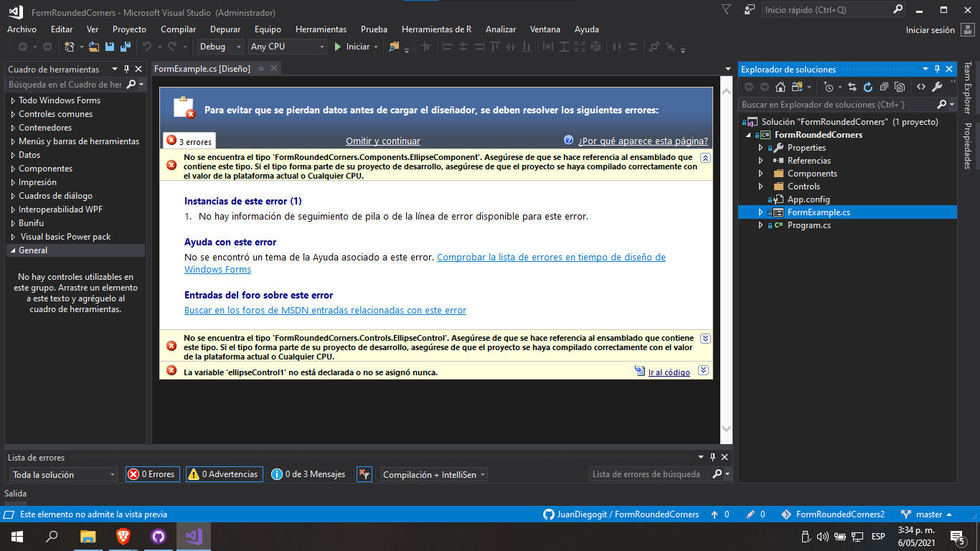Show All Files in Solution Explorer
This screenshot has width=980, height=551.
899,87
